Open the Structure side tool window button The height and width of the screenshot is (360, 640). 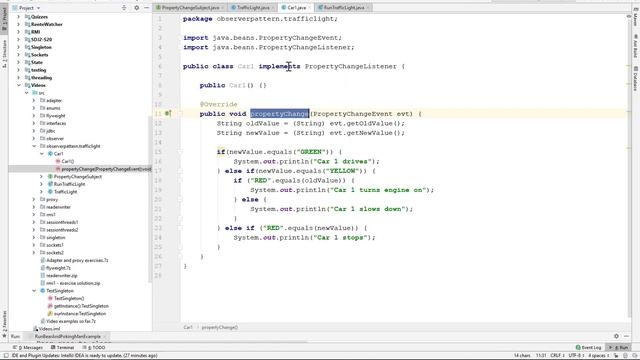[4, 54]
